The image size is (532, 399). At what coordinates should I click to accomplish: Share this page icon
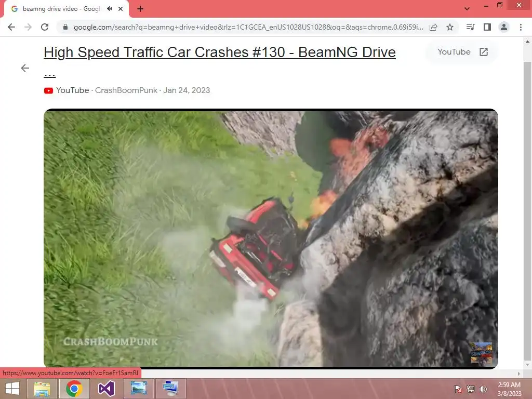pos(433,27)
